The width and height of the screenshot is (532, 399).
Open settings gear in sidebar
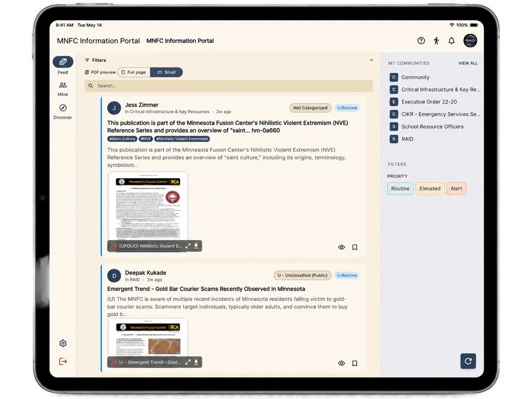pos(63,343)
